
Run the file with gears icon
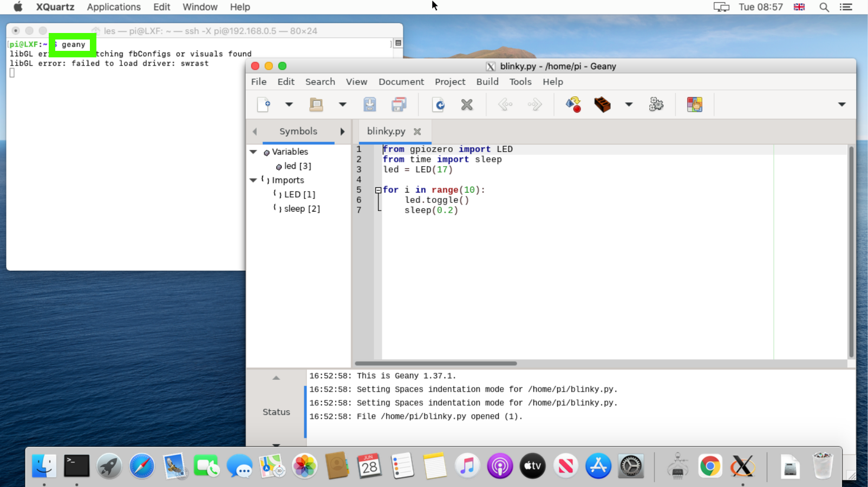pyautogui.click(x=656, y=104)
